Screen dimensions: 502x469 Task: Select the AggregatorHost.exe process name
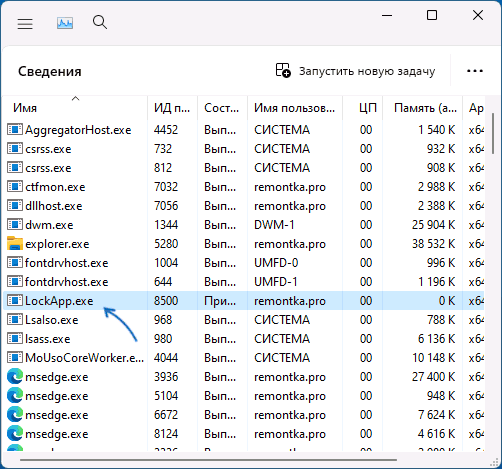point(78,130)
